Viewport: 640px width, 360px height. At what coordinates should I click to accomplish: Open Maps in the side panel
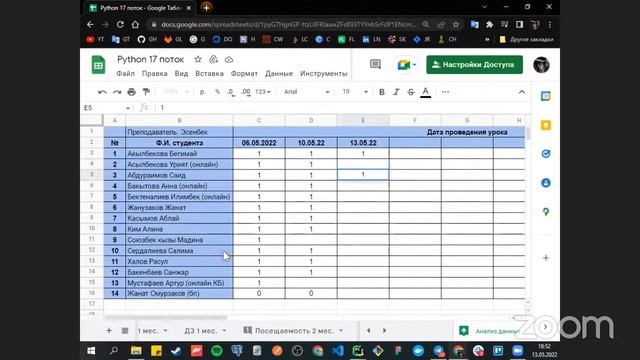coord(546,212)
